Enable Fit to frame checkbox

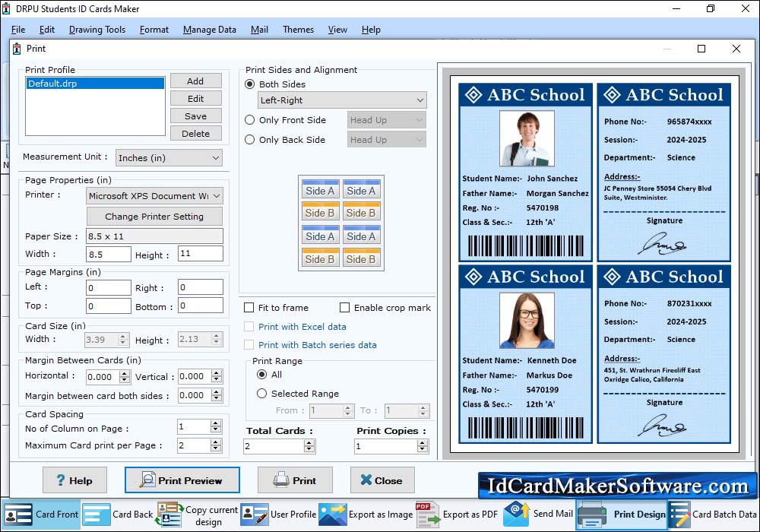pos(249,308)
